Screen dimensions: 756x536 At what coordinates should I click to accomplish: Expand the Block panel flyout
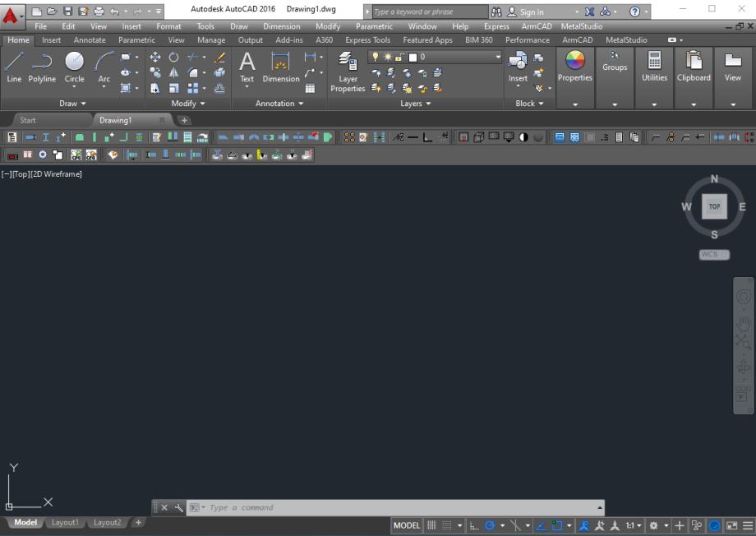click(529, 104)
